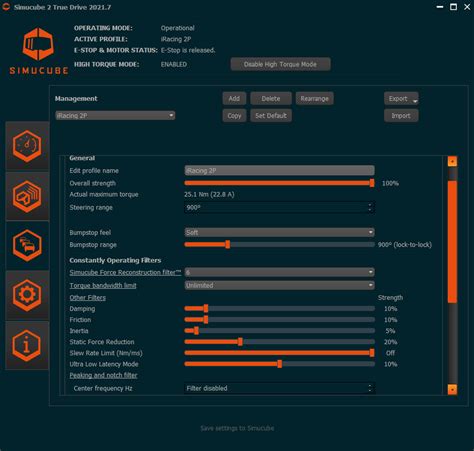This screenshot has width=474, height=451.
Task: Click the Static Force Reduction 20% value
Action: coord(390,342)
